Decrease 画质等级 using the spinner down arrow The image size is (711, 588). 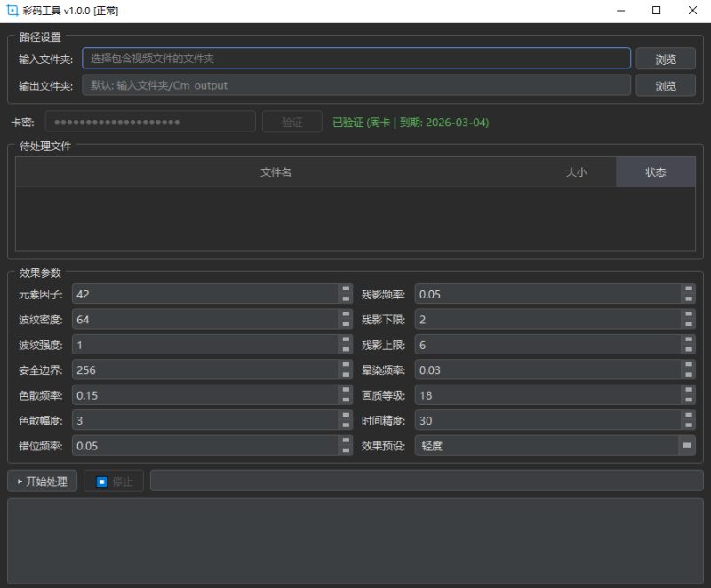pos(687,400)
